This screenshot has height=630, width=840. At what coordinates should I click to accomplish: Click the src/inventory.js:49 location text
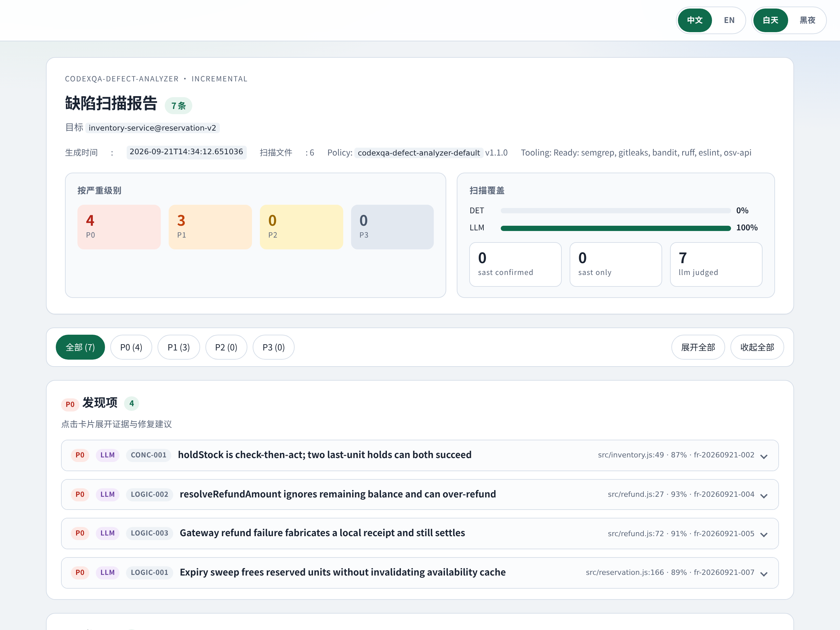tap(631, 455)
